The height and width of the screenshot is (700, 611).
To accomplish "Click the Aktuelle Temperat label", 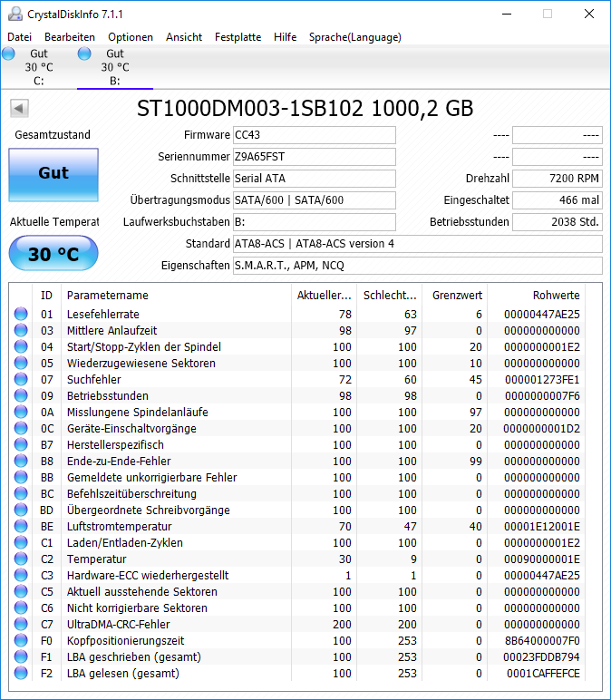I will point(54,222).
